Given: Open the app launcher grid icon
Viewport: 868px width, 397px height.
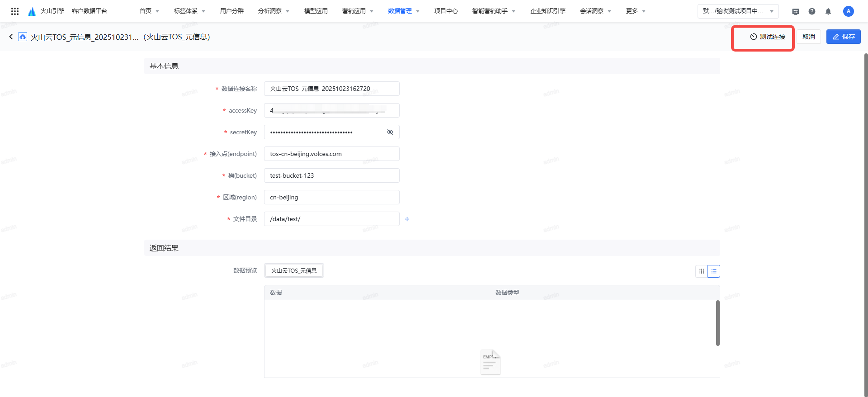Looking at the screenshot, I should coord(15,11).
